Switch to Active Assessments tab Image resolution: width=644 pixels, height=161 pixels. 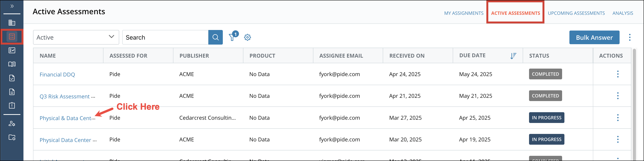[x=515, y=13]
